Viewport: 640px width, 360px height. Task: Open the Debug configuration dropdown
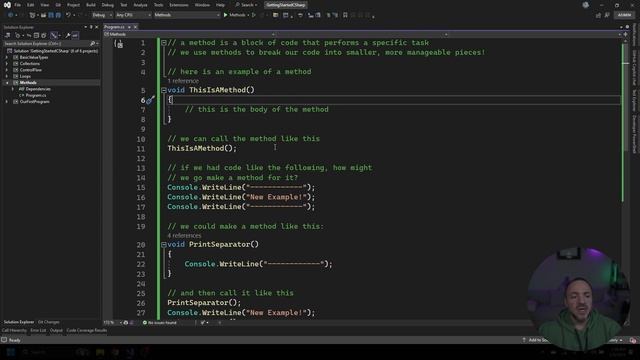coord(102,15)
